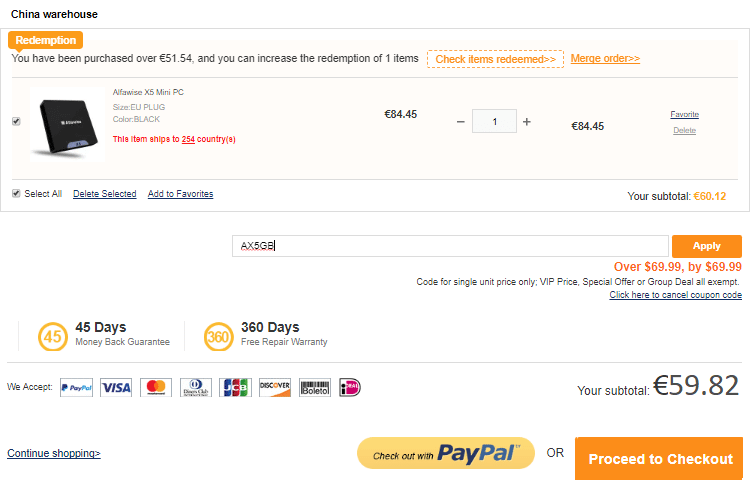This screenshot has width=750, height=480.
Task: Click the Mastercard payment icon
Action: [156, 388]
